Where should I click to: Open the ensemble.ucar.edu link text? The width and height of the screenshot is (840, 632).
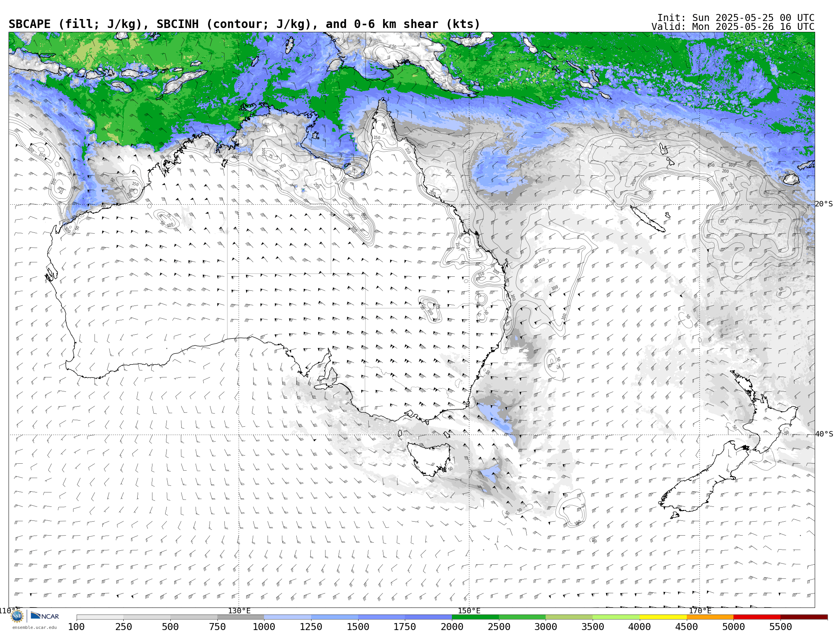(x=34, y=627)
